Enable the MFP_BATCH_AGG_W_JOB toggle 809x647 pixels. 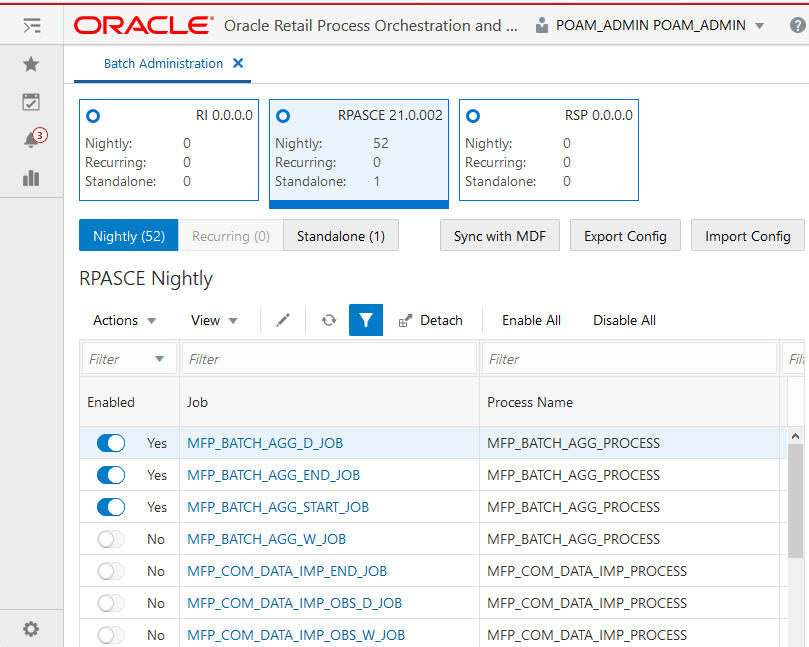click(111, 539)
